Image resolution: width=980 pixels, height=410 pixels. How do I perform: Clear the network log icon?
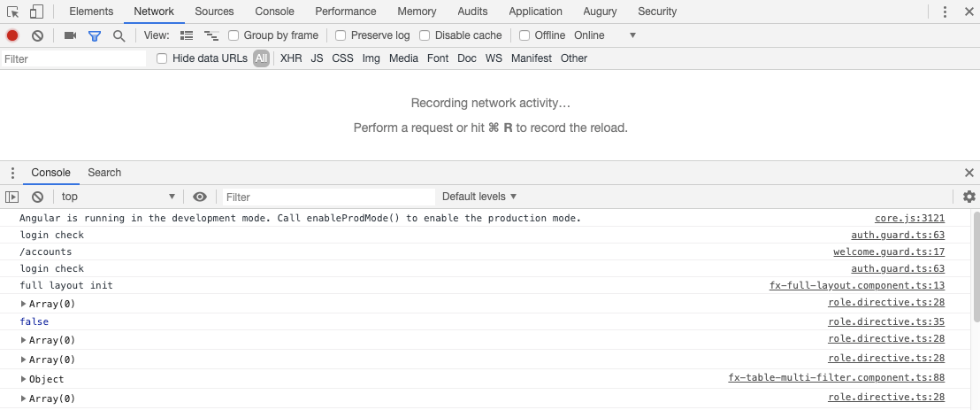click(x=37, y=35)
